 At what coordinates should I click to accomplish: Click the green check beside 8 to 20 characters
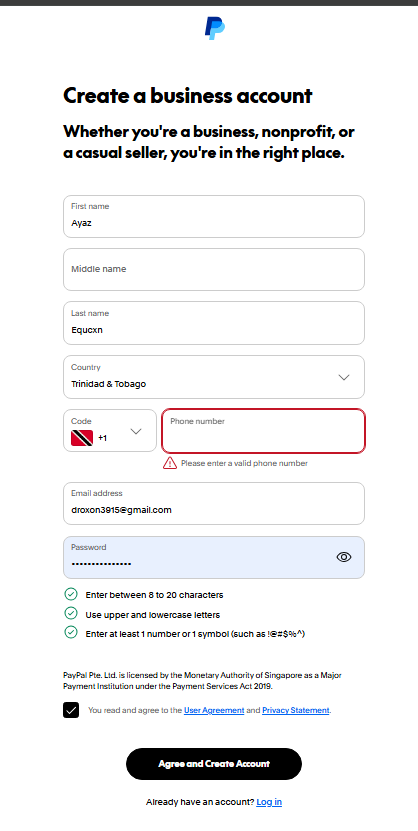[70, 595]
